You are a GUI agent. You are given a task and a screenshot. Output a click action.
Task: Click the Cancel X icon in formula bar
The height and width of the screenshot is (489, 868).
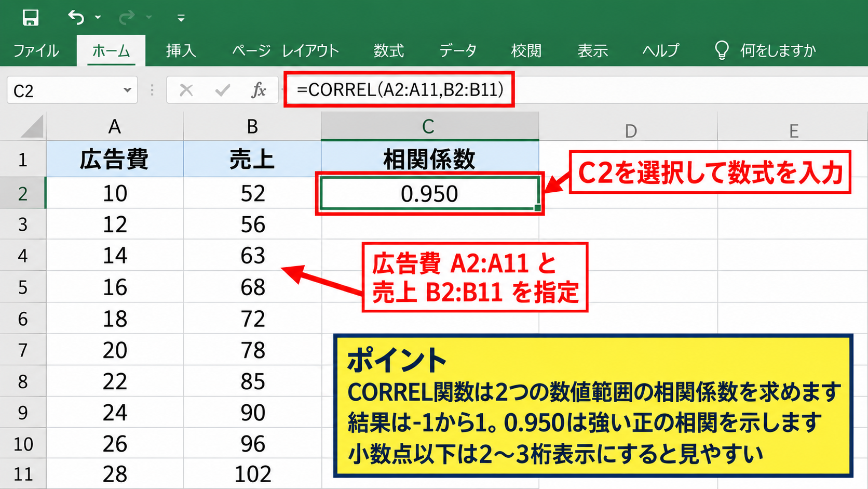pyautogui.click(x=186, y=90)
